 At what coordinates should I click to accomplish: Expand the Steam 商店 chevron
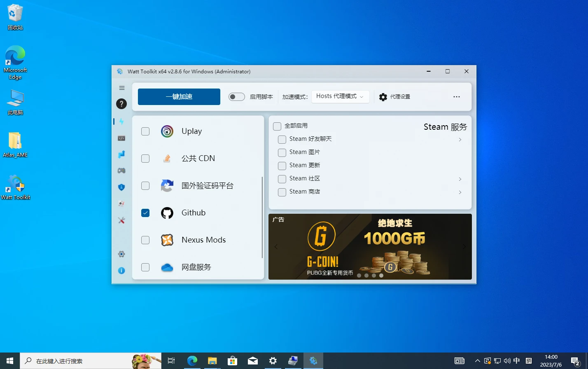460,192
